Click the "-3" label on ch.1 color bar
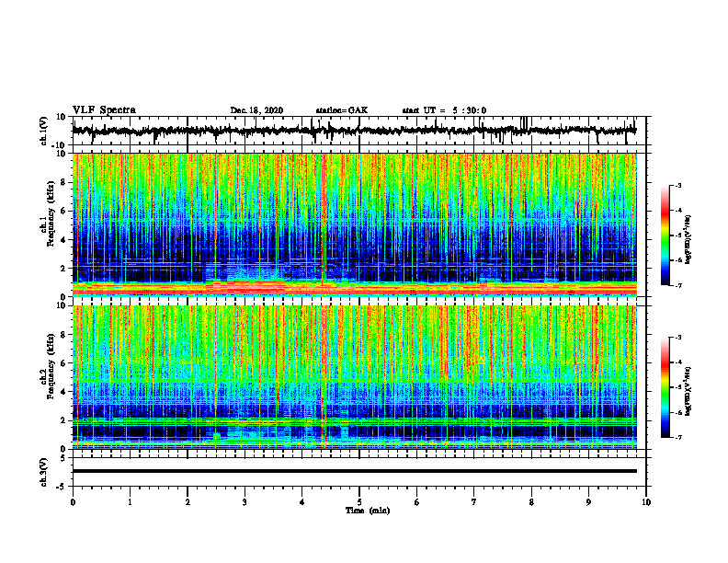Screen dimensions: 728x563 click(x=677, y=185)
